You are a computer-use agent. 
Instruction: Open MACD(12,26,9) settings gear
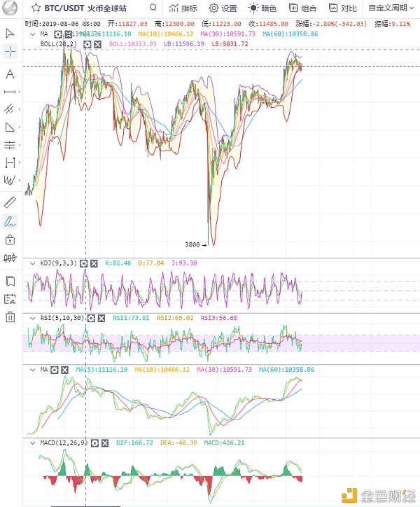94,443
